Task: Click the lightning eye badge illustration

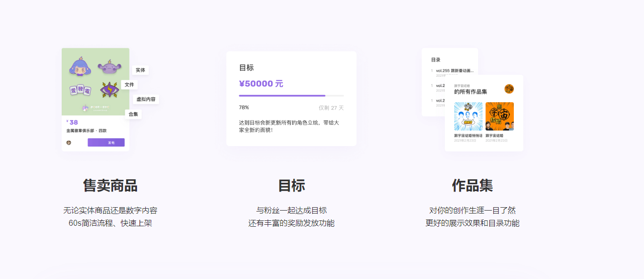Action: coord(110,90)
